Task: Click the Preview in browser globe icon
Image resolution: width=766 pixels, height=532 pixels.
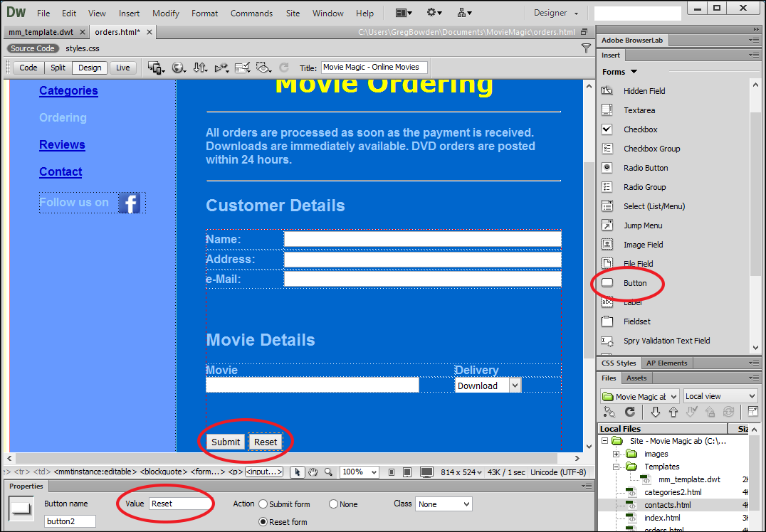Action: [x=178, y=68]
